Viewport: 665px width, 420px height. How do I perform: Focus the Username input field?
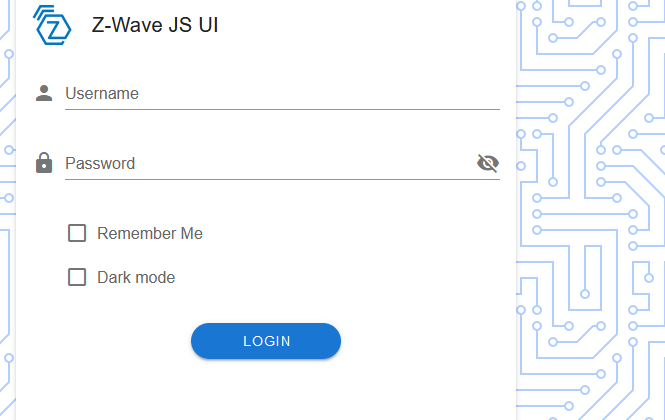coord(282,93)
